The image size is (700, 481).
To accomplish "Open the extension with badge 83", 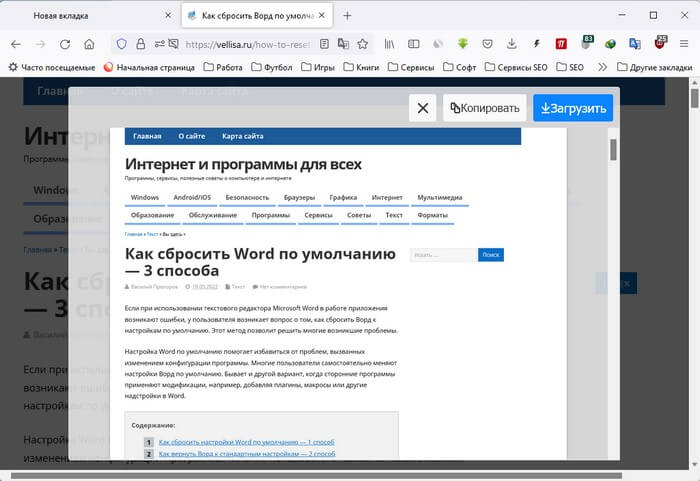I will click(x=586, y=43).
